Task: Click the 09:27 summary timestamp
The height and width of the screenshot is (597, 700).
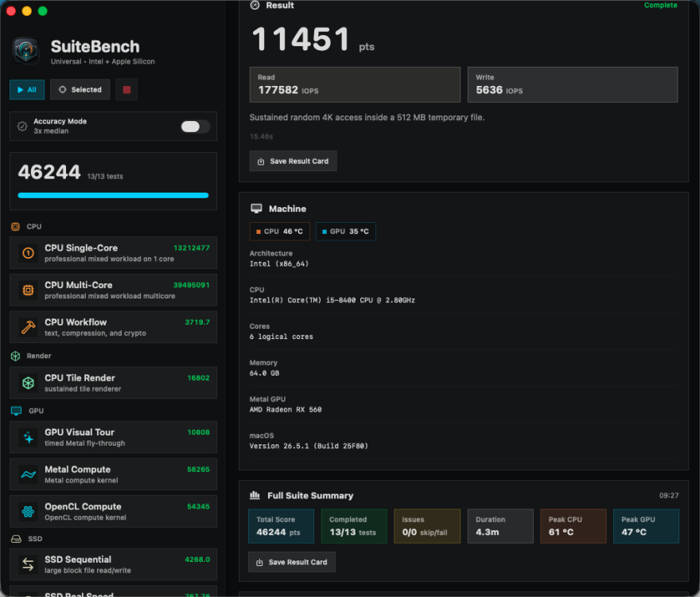Action: [669, 496]
